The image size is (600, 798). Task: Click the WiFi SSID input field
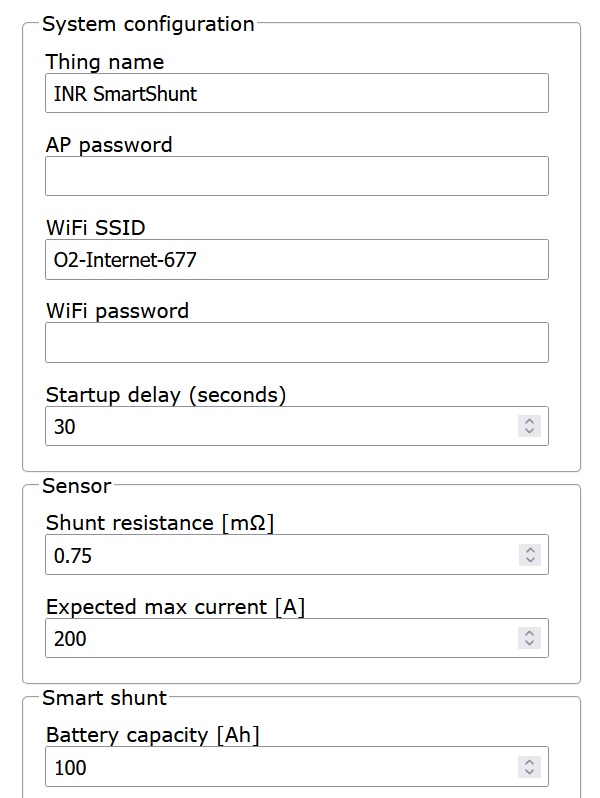[x=296, y=260]
